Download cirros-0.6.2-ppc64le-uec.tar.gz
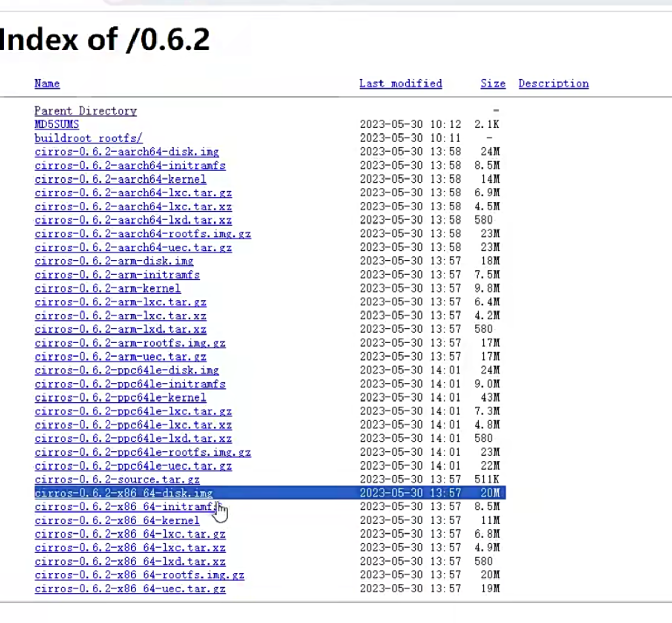 click(x=133, y=465)
